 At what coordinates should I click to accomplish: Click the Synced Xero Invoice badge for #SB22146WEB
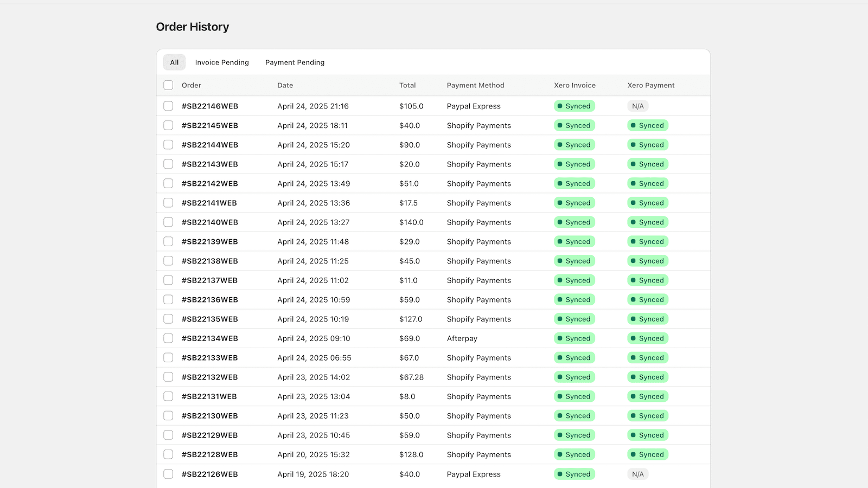point(575,106)
